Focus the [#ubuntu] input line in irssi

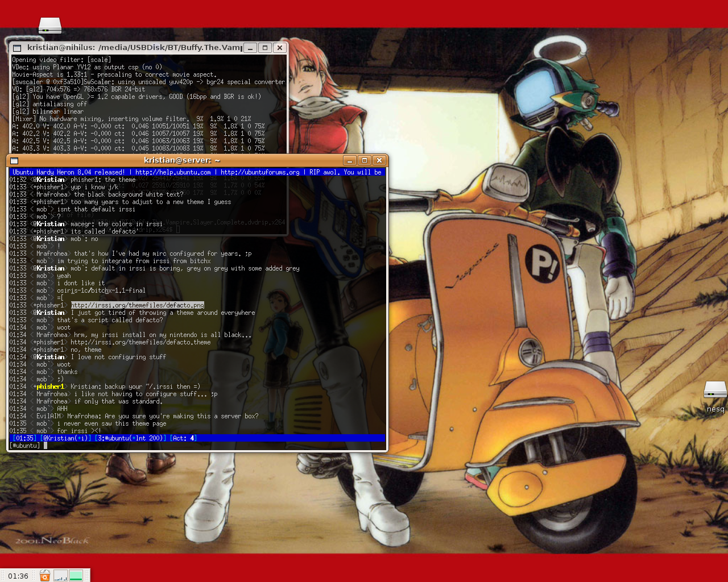coord(197,446)
